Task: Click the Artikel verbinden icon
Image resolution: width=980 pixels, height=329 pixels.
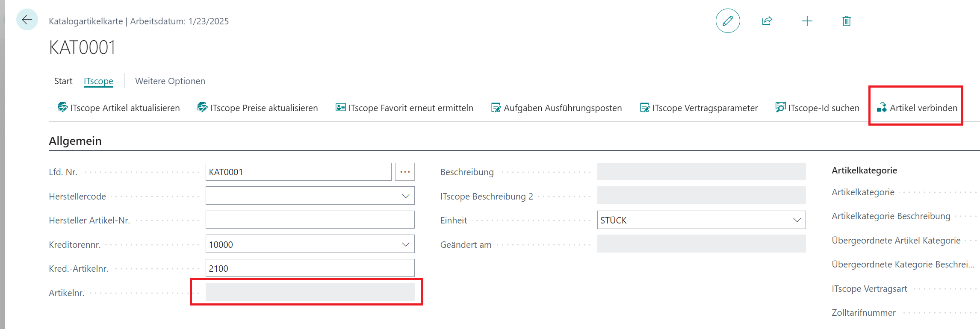Action: [x=882, y=108]
